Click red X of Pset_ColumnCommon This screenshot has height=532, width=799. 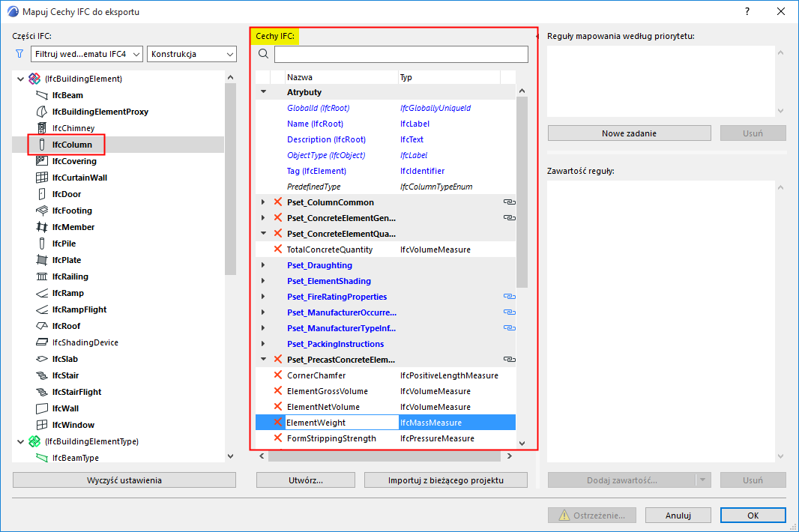tap(278, 202)
